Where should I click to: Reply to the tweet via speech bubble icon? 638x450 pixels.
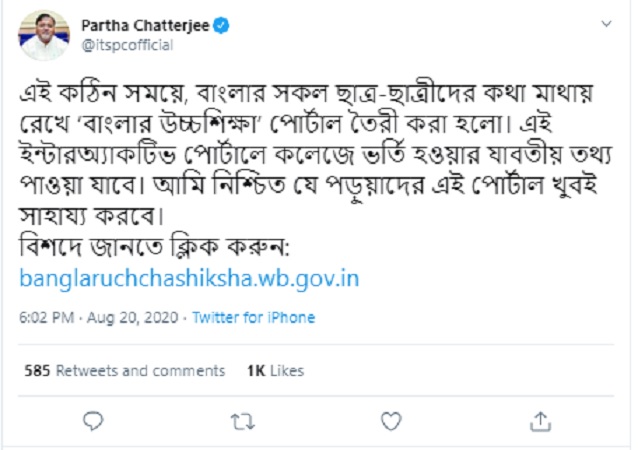93,420
